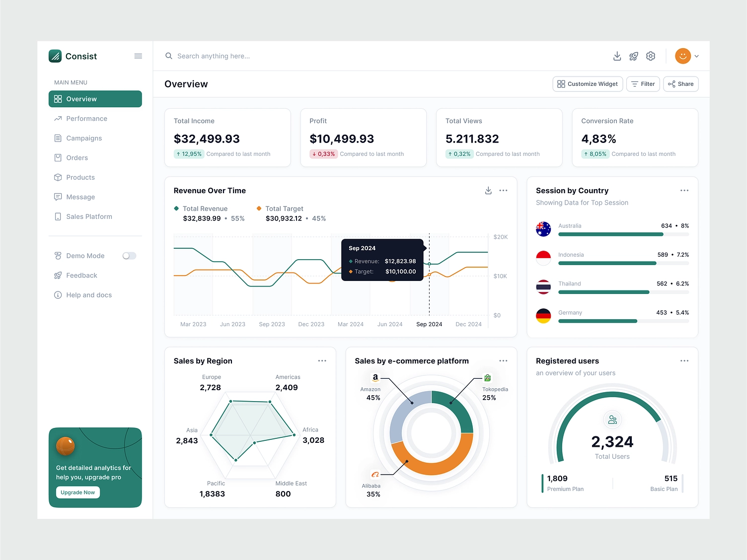This screenshot has height=560, width=747.
Task: Download the Revenue Over Time chart
Action: pyautogui.click(x=488, y=191)
